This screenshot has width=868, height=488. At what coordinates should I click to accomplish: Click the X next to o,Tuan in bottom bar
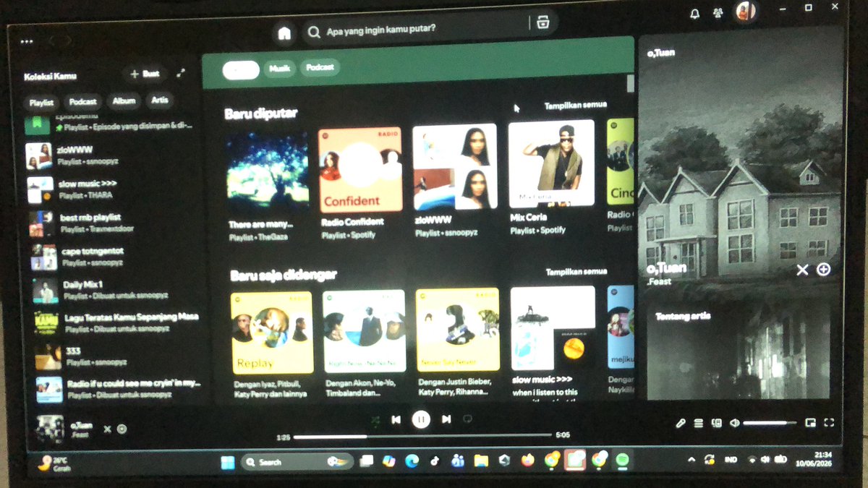(x=107, y=429)
